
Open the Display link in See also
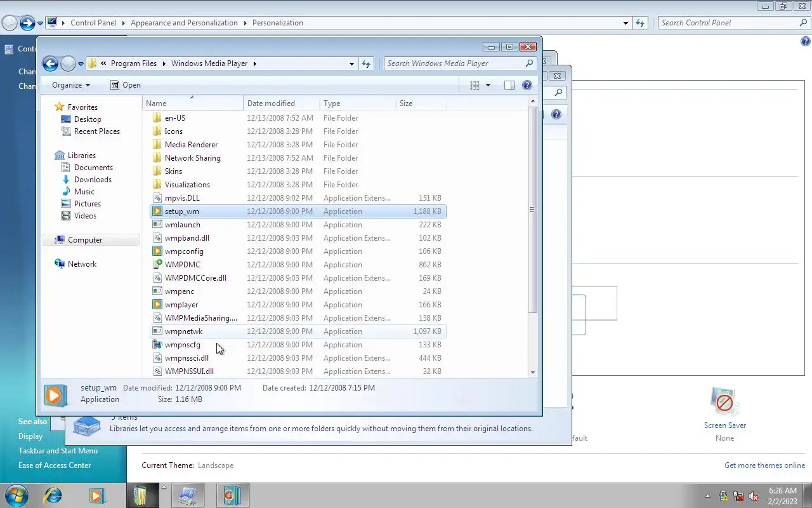(x=30, y=436)
